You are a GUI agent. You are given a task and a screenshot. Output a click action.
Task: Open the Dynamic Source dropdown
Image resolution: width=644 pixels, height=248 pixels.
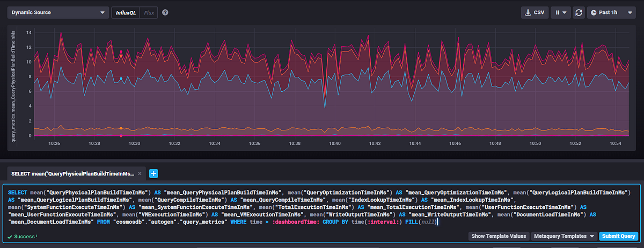tap(58, 12)
